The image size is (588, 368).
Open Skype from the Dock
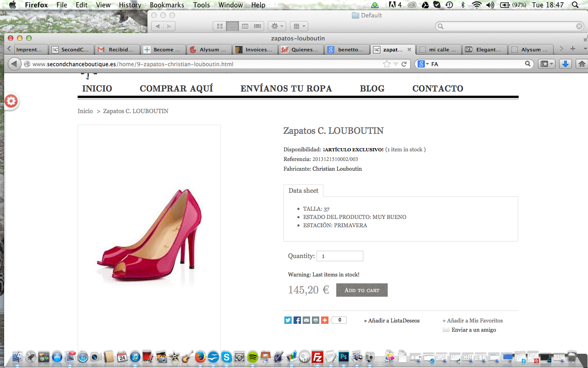(x=226, y=356)
